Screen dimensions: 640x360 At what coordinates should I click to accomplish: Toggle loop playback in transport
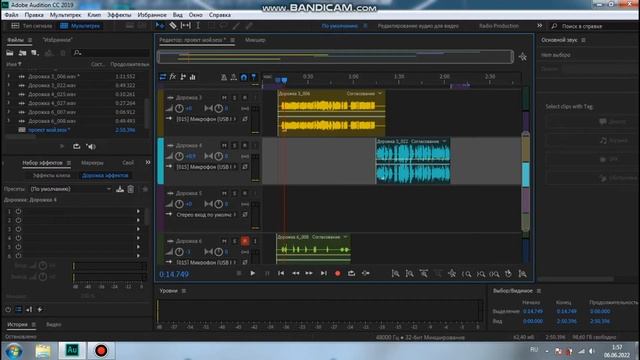351,273
